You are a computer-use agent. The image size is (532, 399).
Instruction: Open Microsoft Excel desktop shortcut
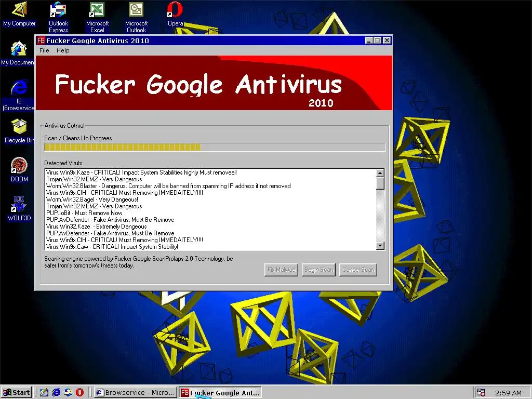(97, 17)
